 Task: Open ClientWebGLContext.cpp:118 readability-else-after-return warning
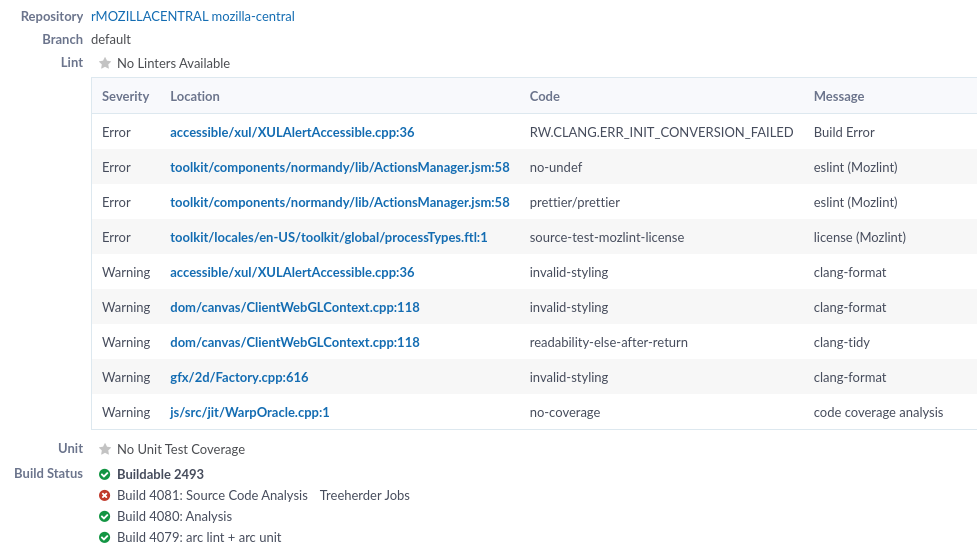click(x=294, y=342)
